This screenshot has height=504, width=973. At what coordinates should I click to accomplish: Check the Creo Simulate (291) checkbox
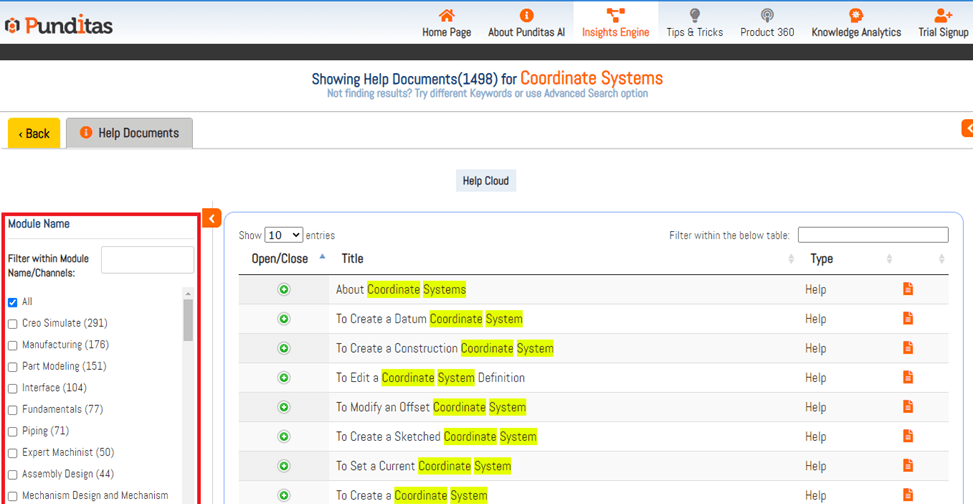(x=13, y=324)
